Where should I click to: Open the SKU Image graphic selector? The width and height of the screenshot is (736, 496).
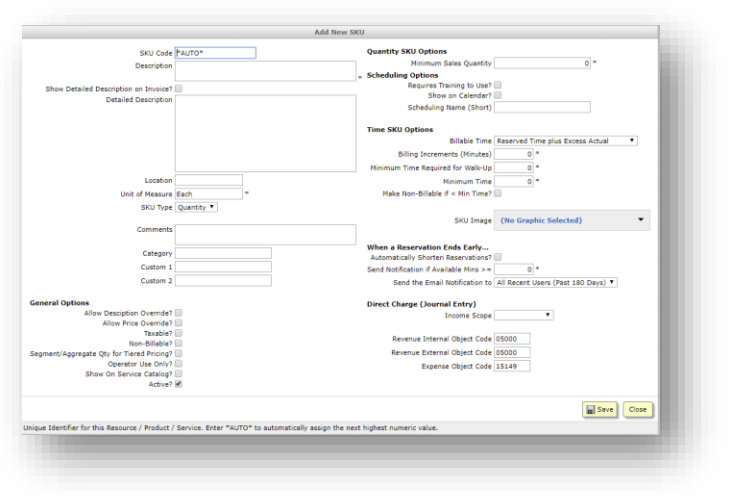pos(572,220)
